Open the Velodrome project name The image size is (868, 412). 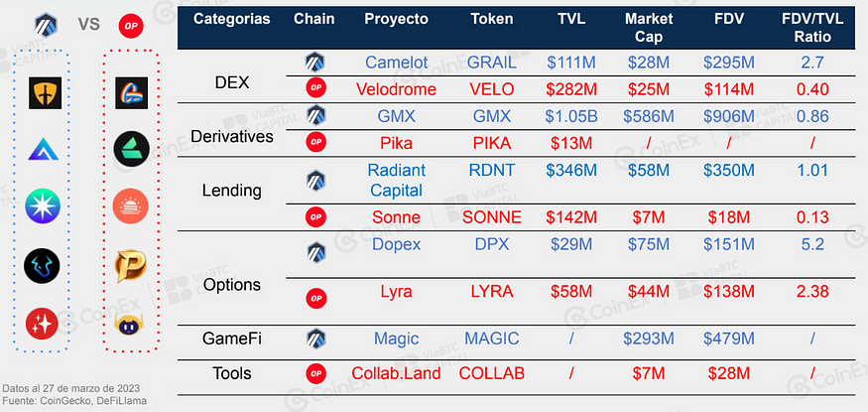pos(396,89)
